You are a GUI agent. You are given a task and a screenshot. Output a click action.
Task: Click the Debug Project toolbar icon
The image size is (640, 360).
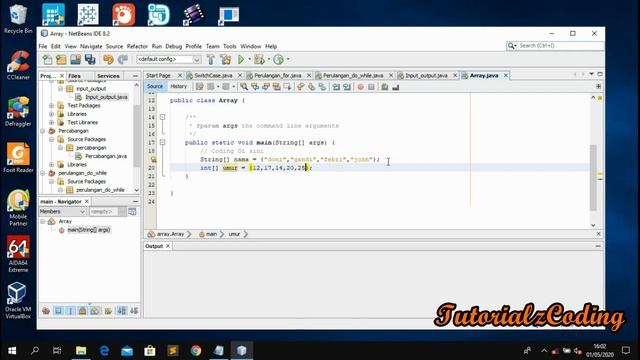pos(260,60)
